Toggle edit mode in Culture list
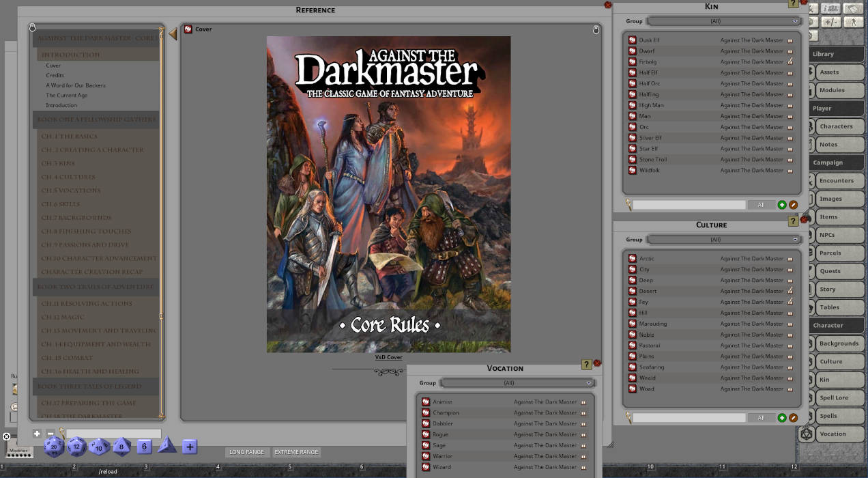868x478 pixels. [x=793, y=418]
